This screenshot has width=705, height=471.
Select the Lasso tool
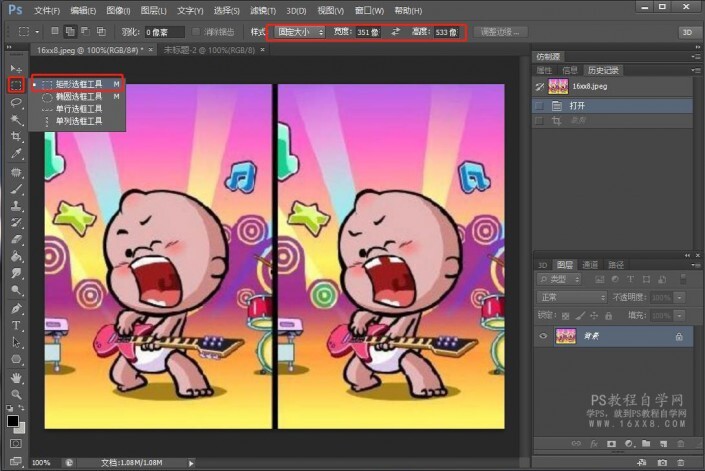pos(16,102)
